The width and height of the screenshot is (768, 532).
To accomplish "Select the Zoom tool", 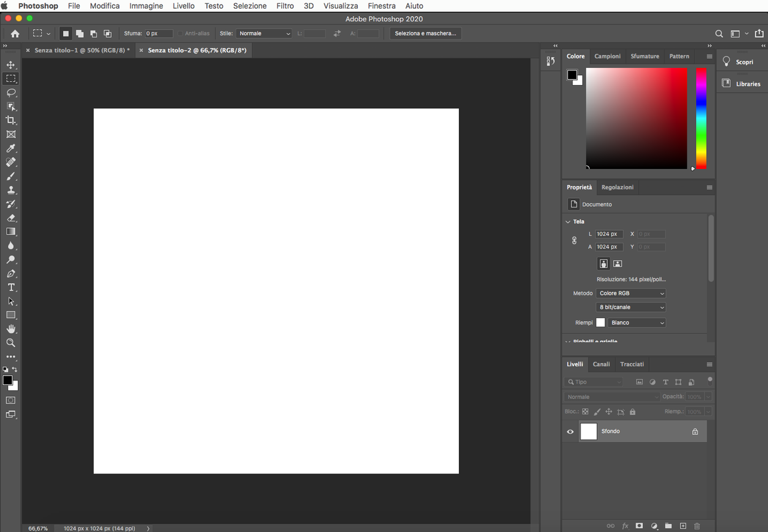I will tap(11, 343).
